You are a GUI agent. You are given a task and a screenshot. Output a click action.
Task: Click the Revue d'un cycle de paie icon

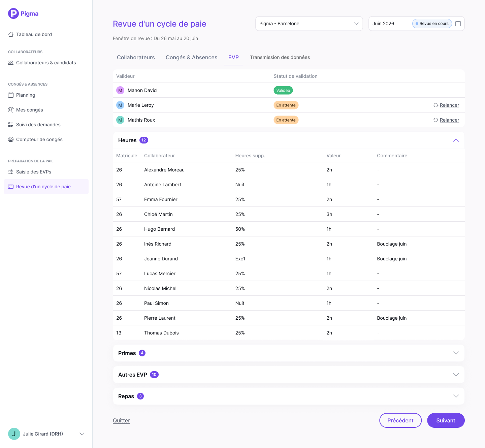pos(11,187)
